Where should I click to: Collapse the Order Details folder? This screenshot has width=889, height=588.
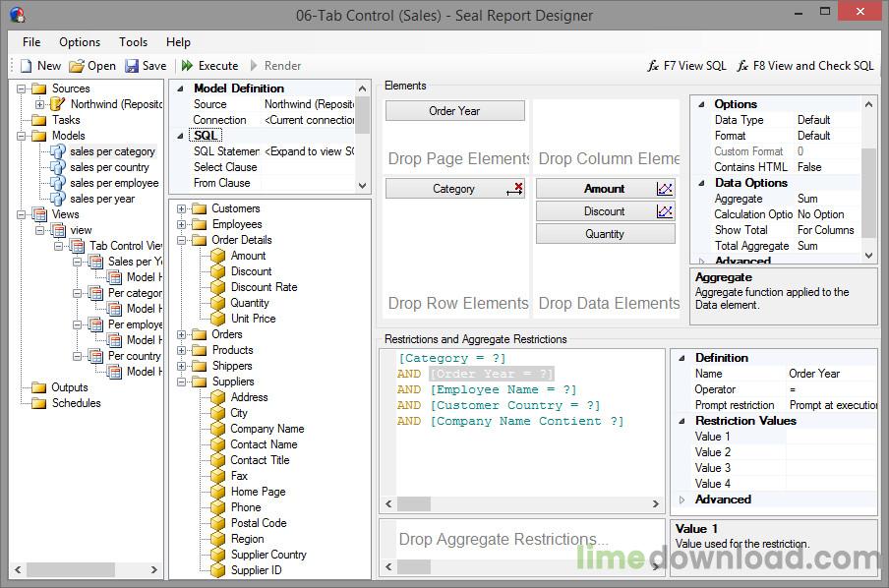click(181, 241)
